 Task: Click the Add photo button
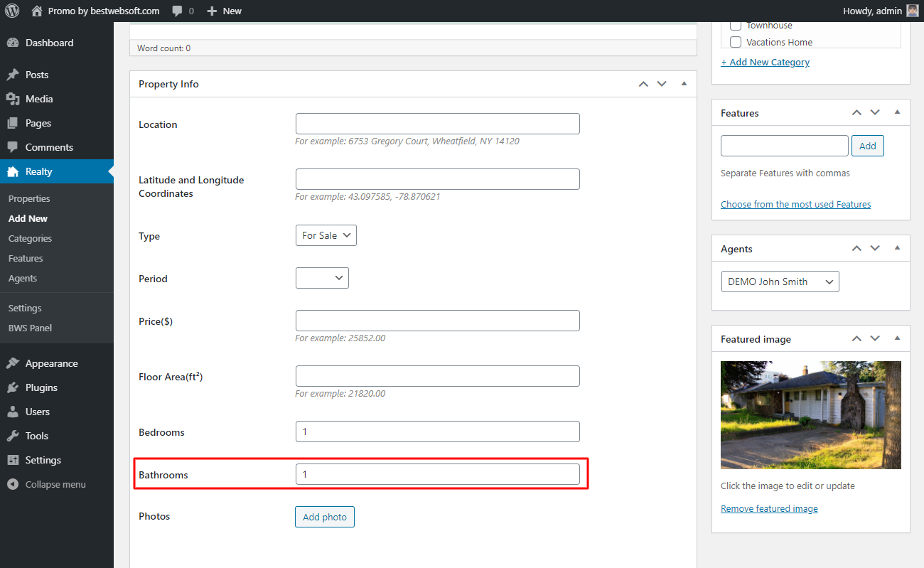325,517
